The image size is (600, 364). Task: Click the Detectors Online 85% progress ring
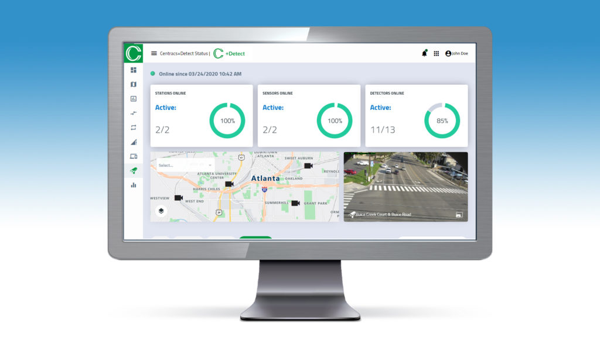coord(442,121)
